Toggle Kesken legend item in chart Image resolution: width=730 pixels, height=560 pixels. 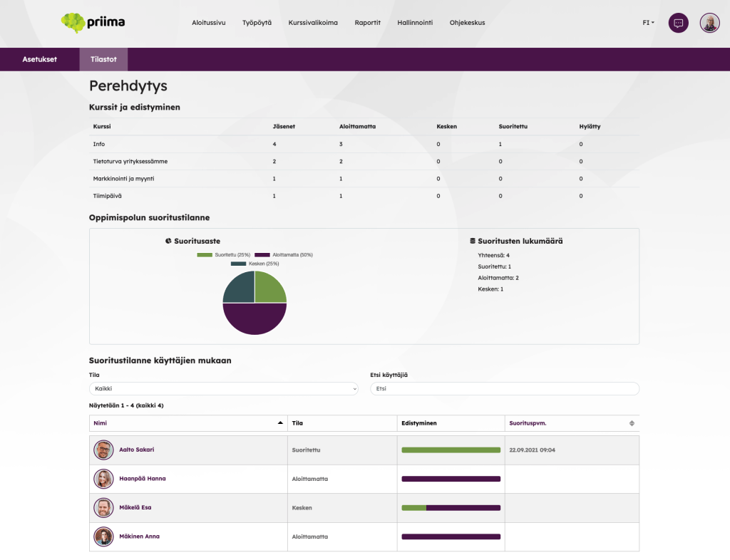pos(254,264)
